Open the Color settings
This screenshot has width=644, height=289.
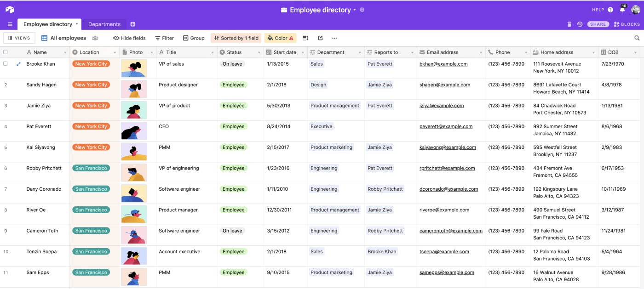280,38
